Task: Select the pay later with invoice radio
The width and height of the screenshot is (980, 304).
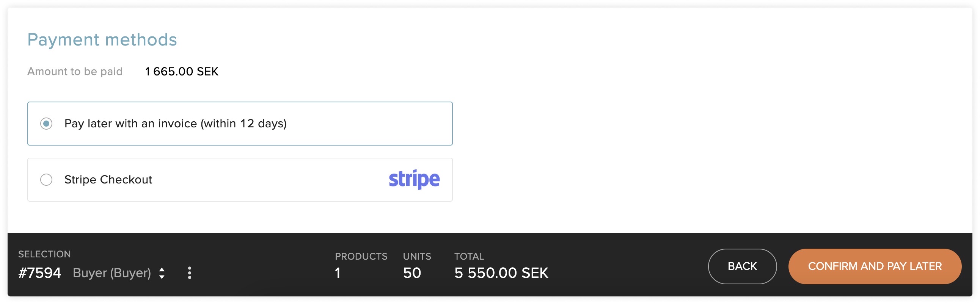Action: coord(46,124)
